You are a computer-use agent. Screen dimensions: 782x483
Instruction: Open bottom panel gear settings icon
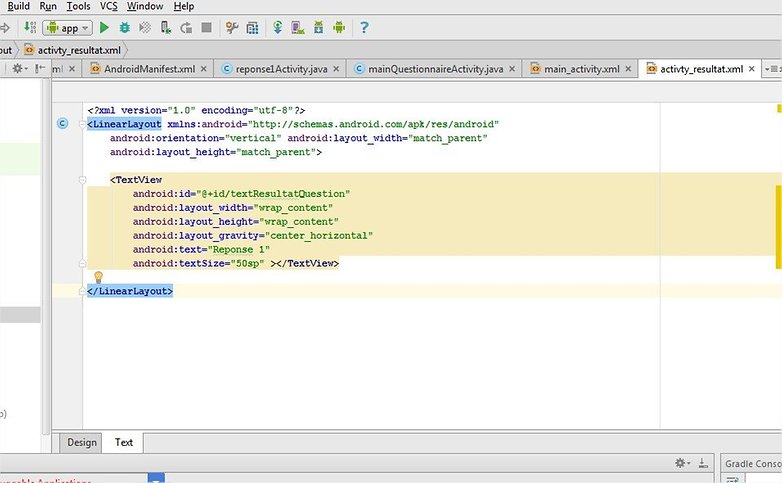tap(680, 463)
